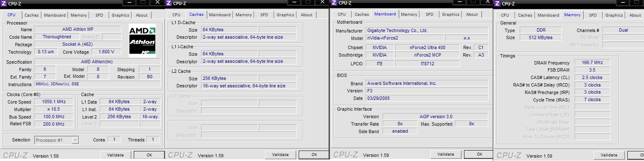The height and width of the screenshot is (161, 644).
Task: Click the CPU-Z icon in fourth window title
Action: 497,3
